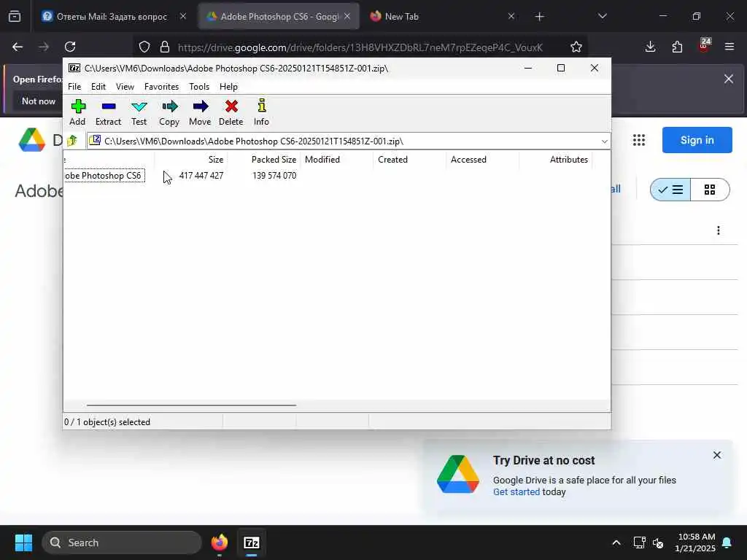The height and width of the screenshot is (560, 747).
Task: Go back in Firefox
Action: [x=18, y=47]
